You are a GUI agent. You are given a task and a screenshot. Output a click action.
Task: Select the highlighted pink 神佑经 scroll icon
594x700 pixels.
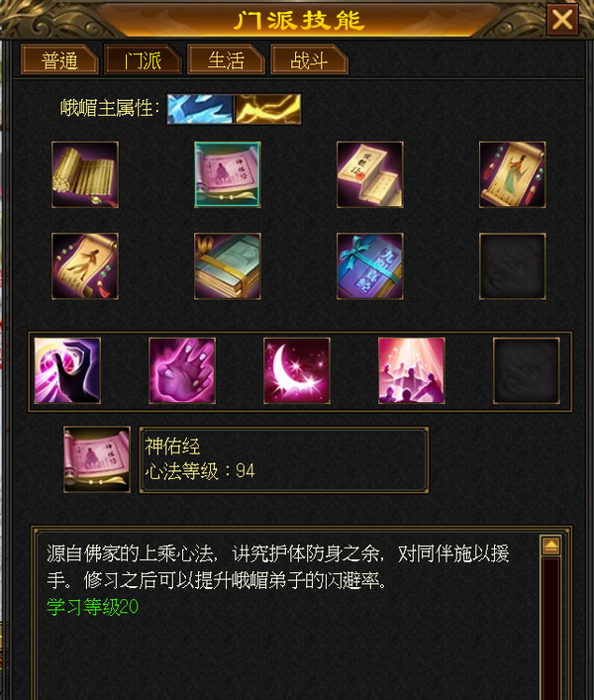(x=228, y=174)
